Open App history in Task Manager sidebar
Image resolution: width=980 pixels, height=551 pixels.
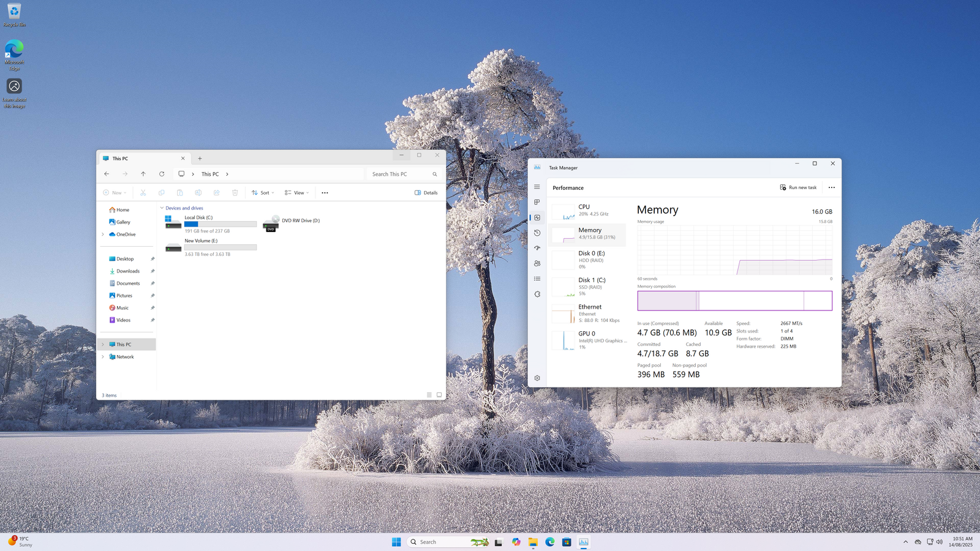pos(537,233)
